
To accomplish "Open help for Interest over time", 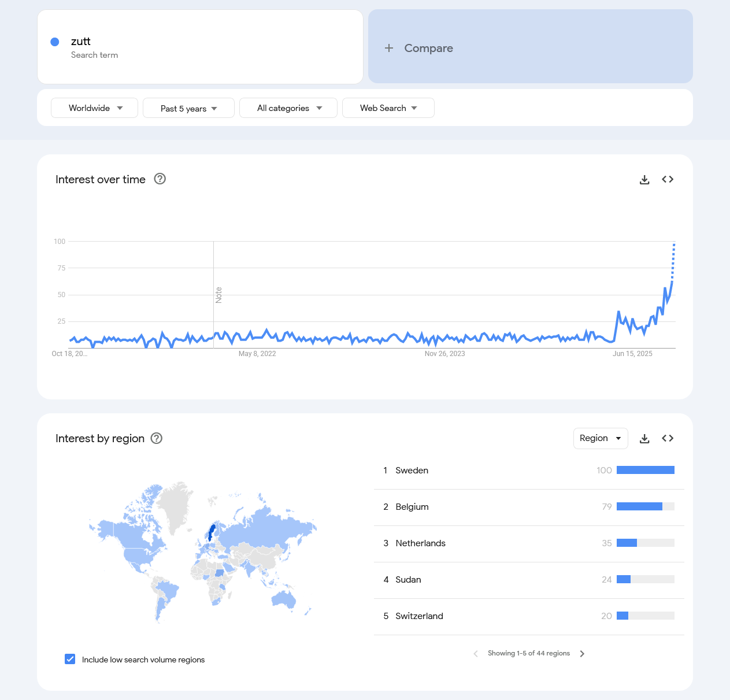I will pyautogui.click(x=160, y=179).
